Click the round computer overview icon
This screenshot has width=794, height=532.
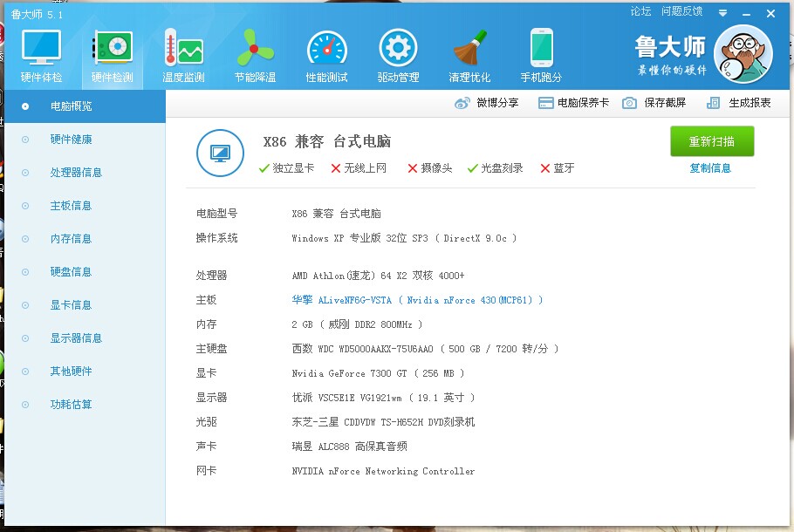220,153
